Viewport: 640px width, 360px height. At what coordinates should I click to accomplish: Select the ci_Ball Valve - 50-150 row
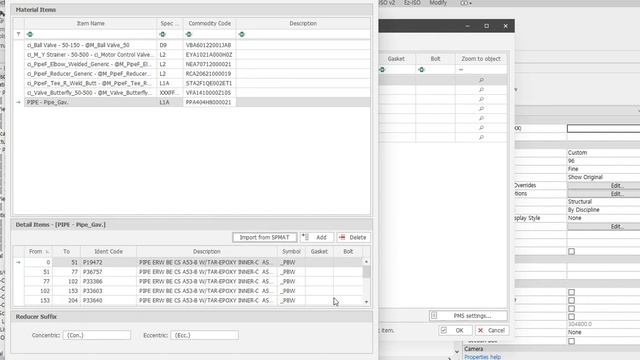click(x=197, y=45)
